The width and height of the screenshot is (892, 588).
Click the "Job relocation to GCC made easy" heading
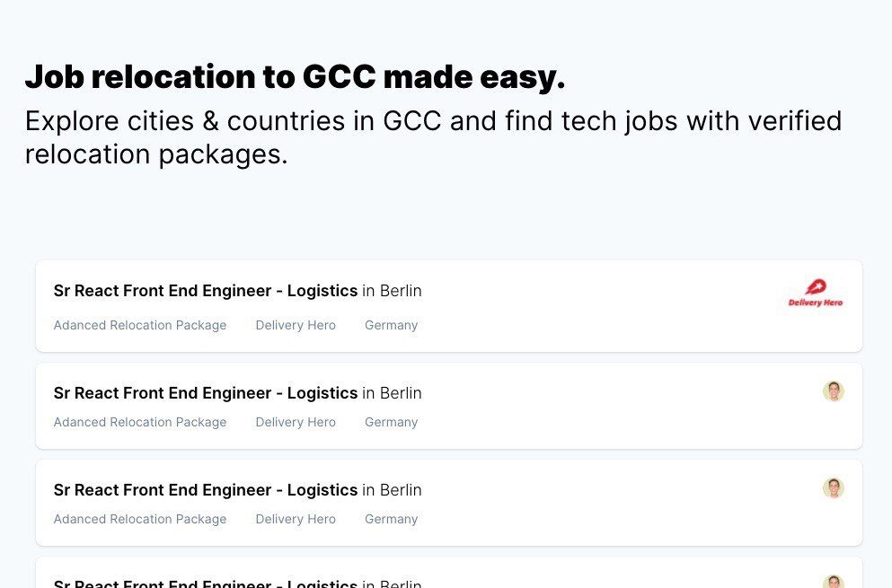click(x=295, y=77)
